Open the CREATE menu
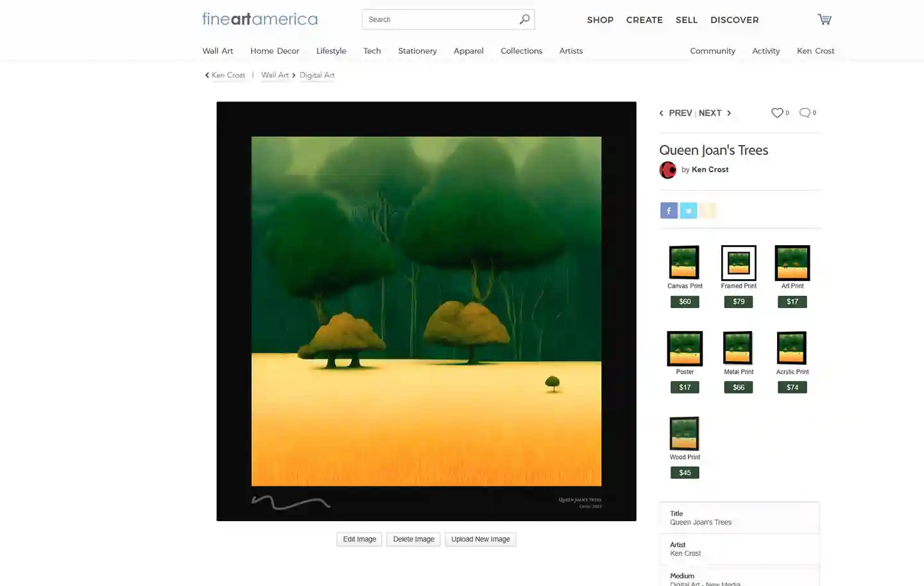 point(644,20)
